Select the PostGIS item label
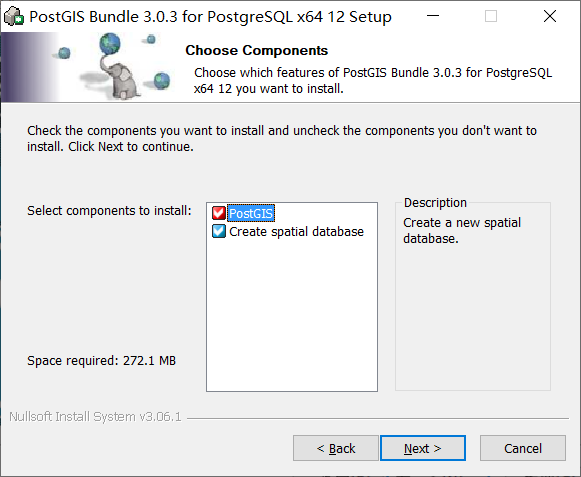 coord(251,213)
